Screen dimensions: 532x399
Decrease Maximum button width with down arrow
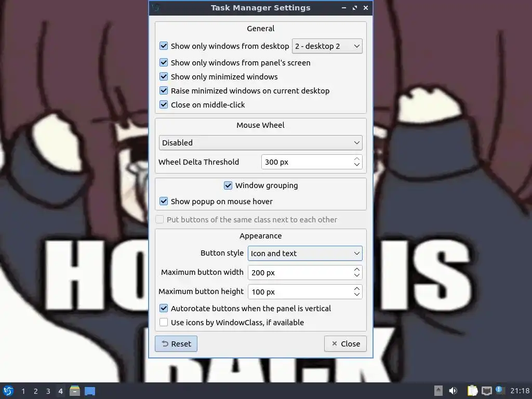(x=356, y=275)
